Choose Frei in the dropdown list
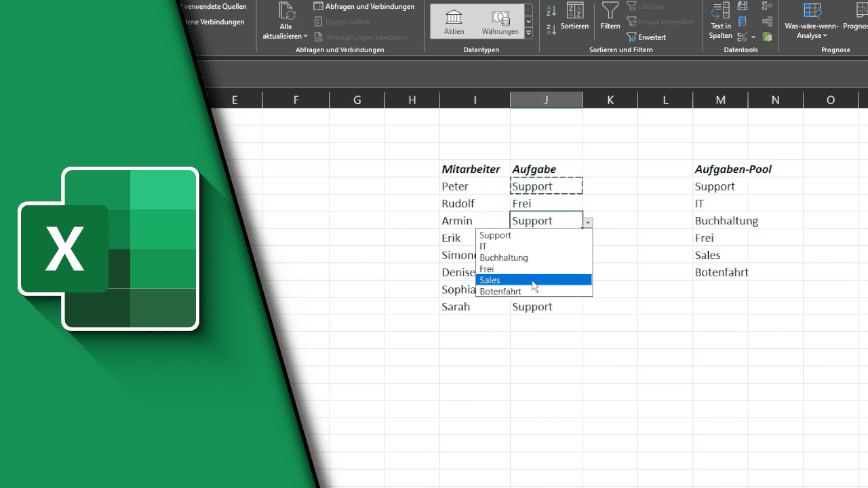 (534, 269)
